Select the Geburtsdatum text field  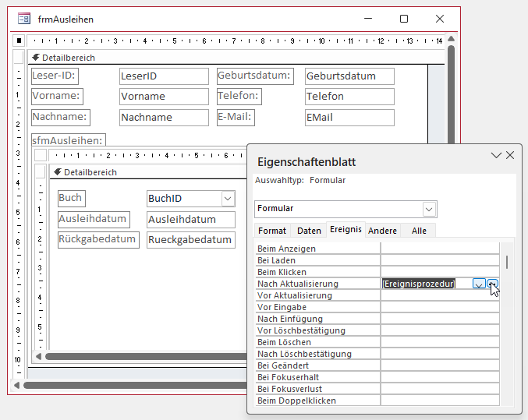click(x=349, y=76)
